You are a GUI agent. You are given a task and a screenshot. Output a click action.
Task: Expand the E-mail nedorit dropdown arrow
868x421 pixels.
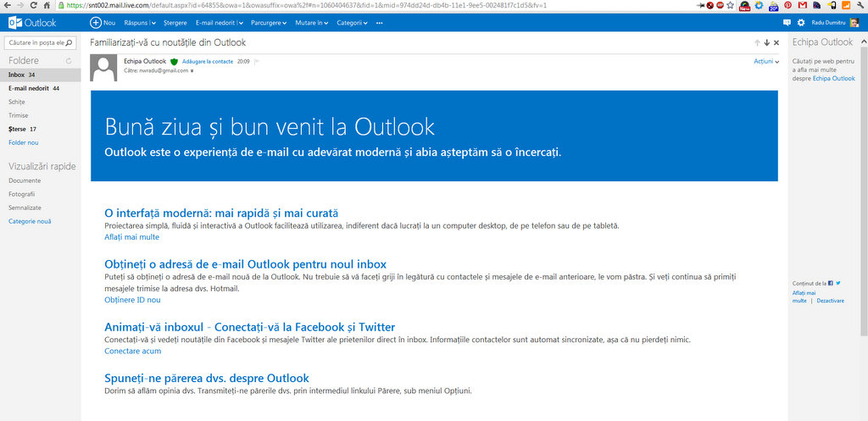242,23
